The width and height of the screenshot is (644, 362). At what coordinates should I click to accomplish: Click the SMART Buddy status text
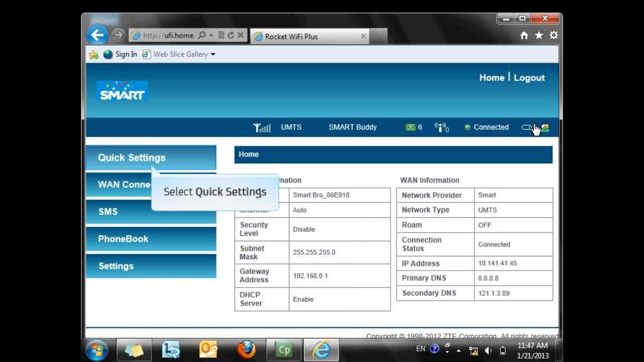(353, 127)
